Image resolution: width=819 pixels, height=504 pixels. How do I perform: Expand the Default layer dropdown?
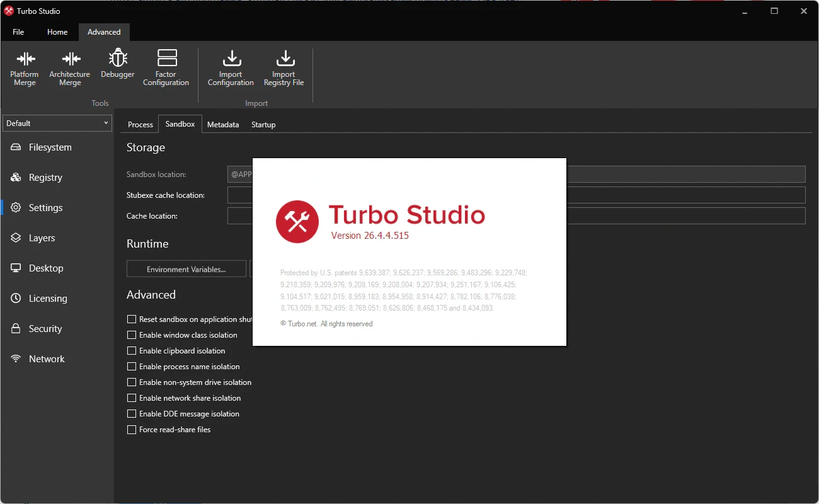(x=57, y=123)
